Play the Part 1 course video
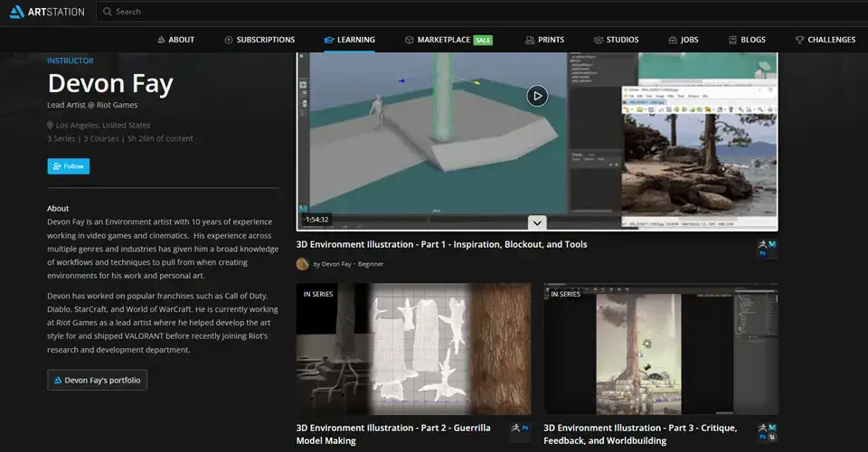Image resolution: width=868 pixels, height=452 pixels. click(x=537, y=96)
